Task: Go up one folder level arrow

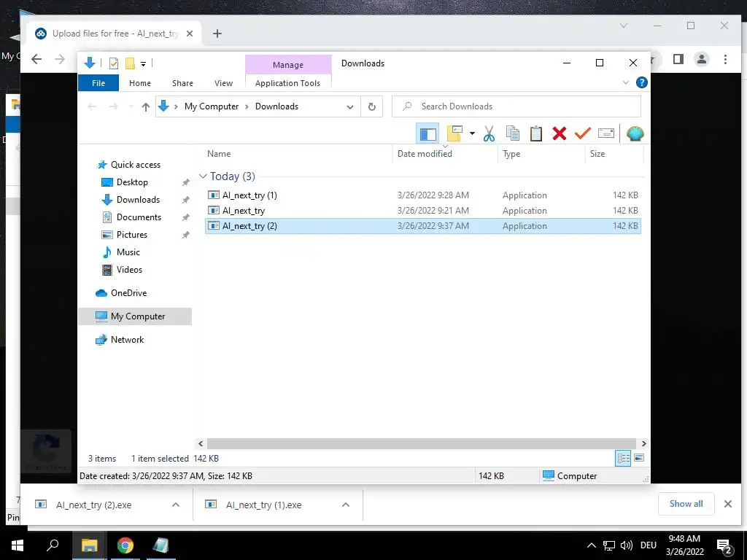Action: 146,106
